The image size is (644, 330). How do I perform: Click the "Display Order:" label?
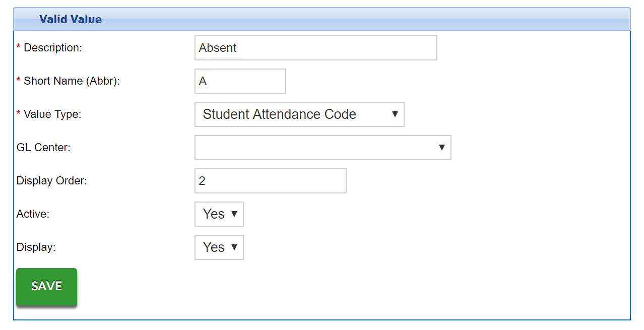click(x=51, y=181)
